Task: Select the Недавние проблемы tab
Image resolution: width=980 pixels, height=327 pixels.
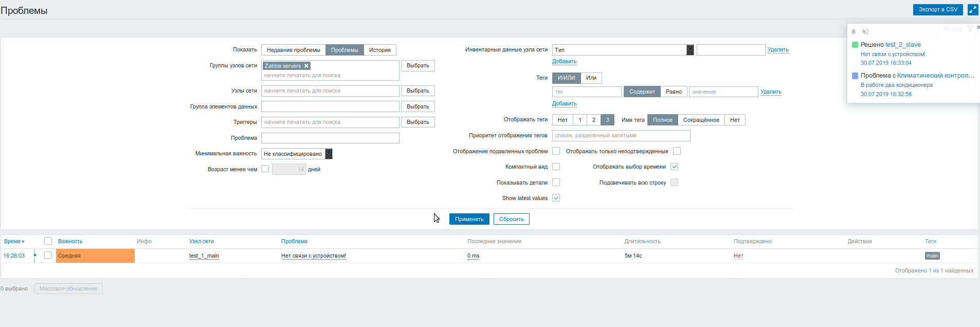Action: (293, 50)
